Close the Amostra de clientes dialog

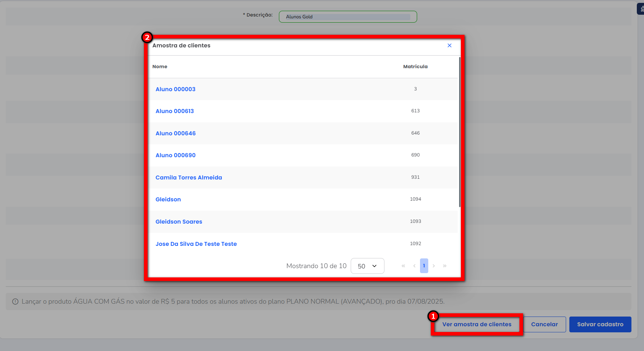pyautogui.click(x=449, y=46)
